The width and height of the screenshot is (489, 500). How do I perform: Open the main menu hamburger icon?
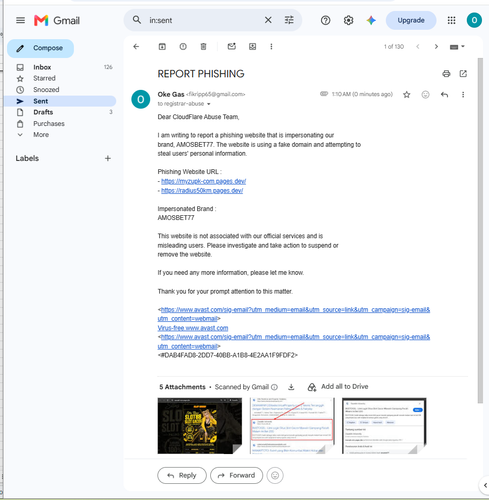pos(20,20)
